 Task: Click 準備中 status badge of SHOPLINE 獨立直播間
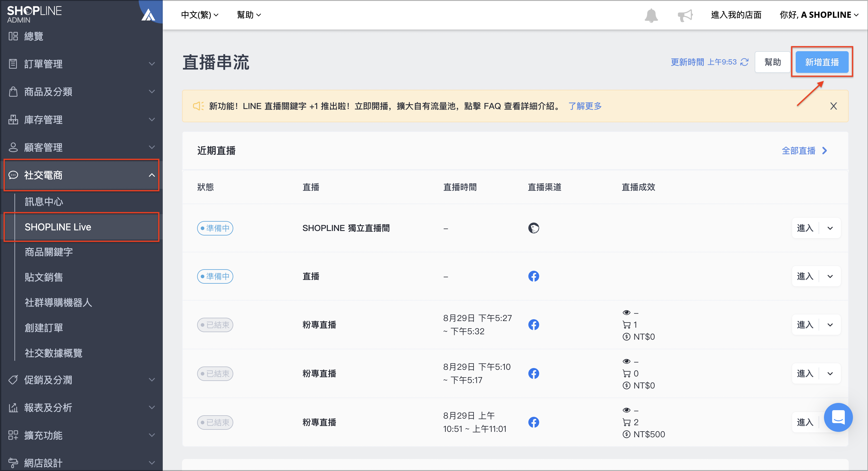coord(215,228)
